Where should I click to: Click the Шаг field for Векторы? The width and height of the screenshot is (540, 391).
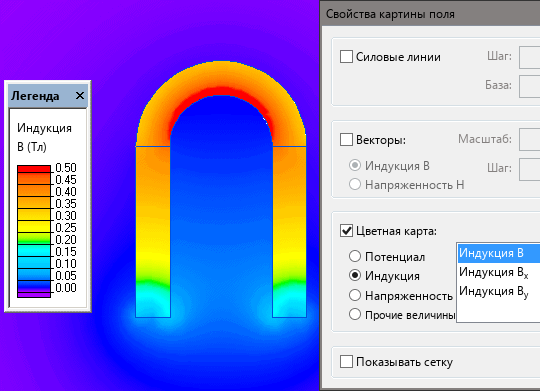(x=530, y=169)
